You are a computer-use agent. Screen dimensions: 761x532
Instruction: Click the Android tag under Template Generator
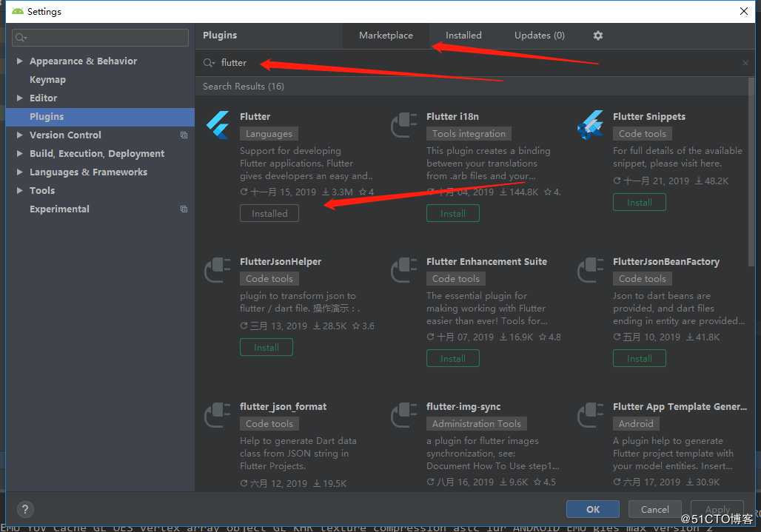point(636,423)
